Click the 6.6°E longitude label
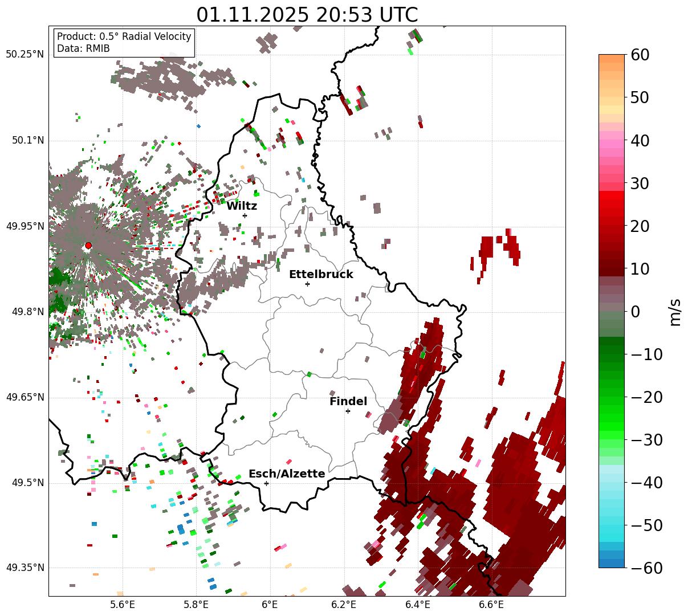Screen dimensions: 688x616 [x=491, y=605]
